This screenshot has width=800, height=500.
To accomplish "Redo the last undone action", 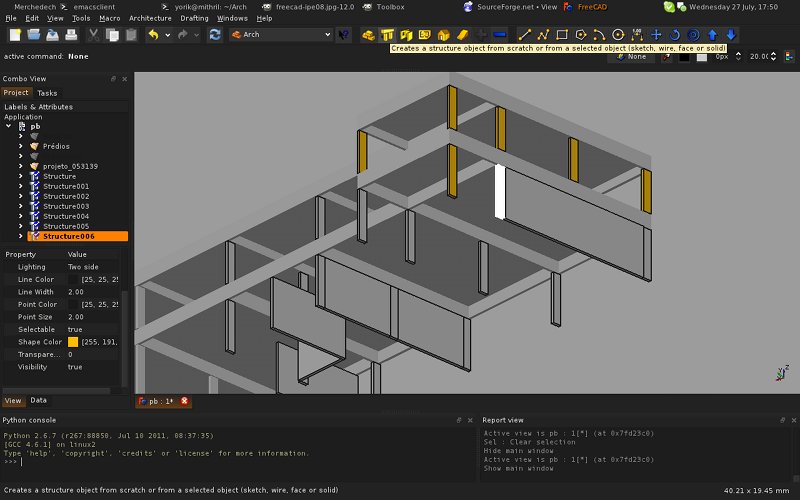I will coord(182,35).
